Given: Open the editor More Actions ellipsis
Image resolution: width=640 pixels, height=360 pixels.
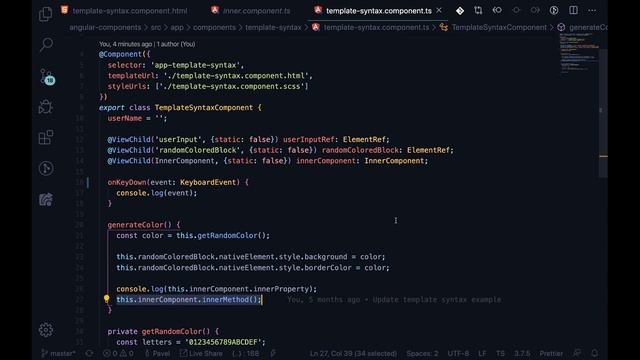Looking at the screenshot, I should tap(592, 11).
